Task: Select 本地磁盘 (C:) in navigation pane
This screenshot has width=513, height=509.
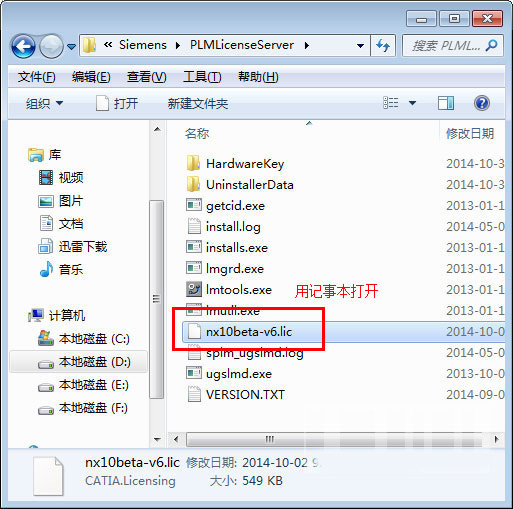Action: point(84,339)
